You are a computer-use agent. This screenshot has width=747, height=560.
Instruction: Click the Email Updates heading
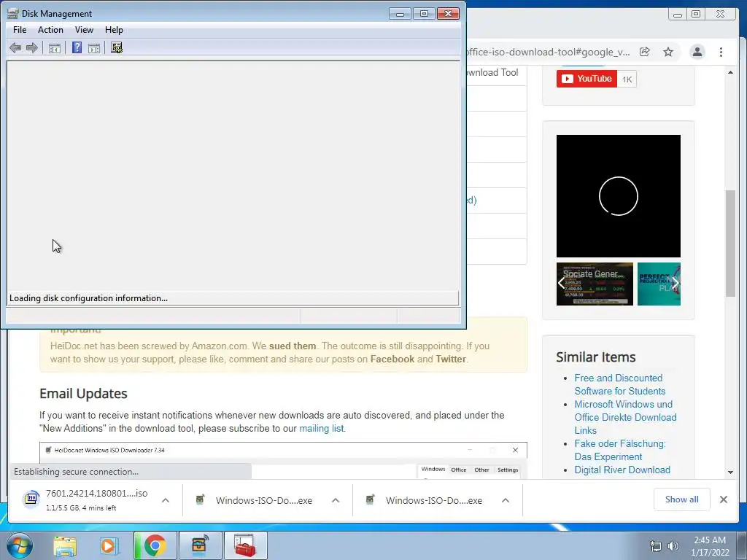[83, 393]
